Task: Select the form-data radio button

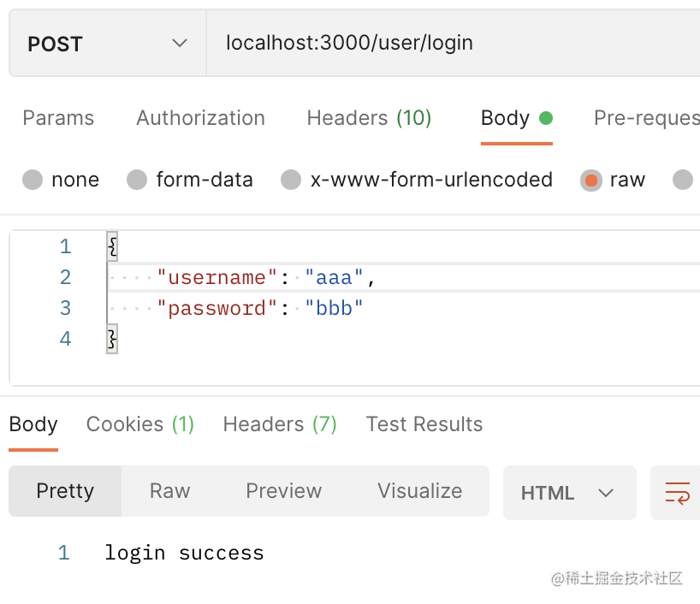Action: [x=137, y=180]
